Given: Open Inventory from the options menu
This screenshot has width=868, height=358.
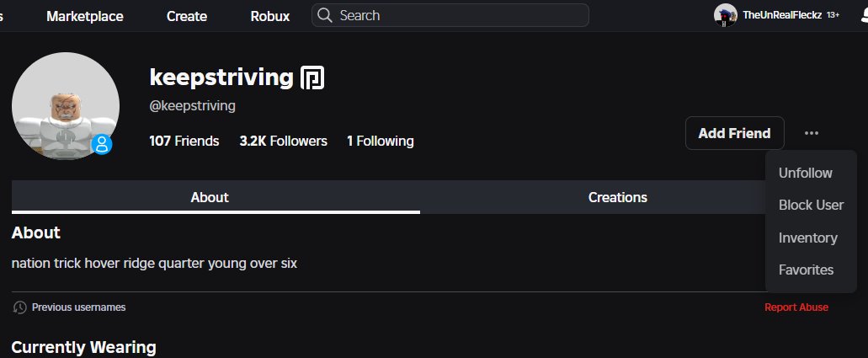Looking at the screenshot, I should point(807,238).
